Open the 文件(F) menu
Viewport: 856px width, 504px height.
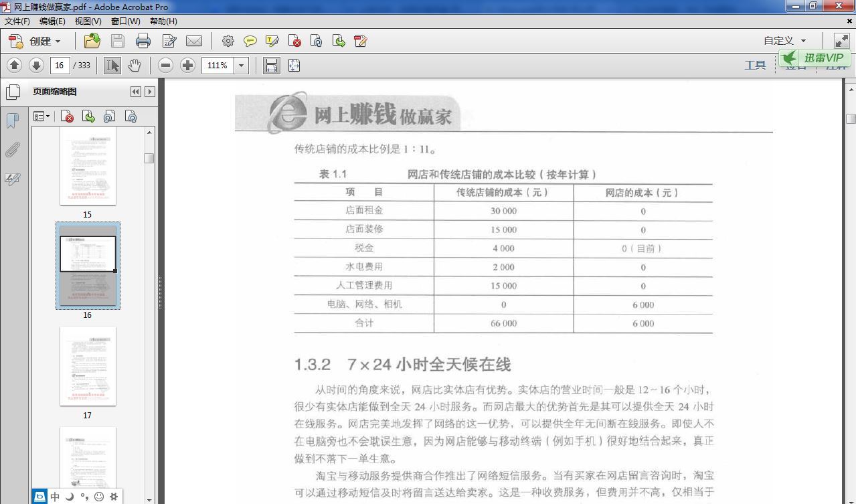tap(17, 21)
